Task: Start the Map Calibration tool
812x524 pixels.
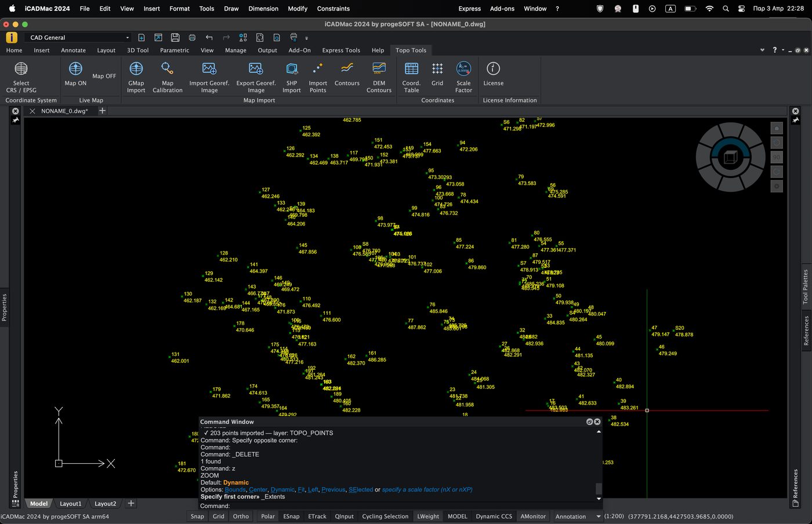Action: point(168,77)
